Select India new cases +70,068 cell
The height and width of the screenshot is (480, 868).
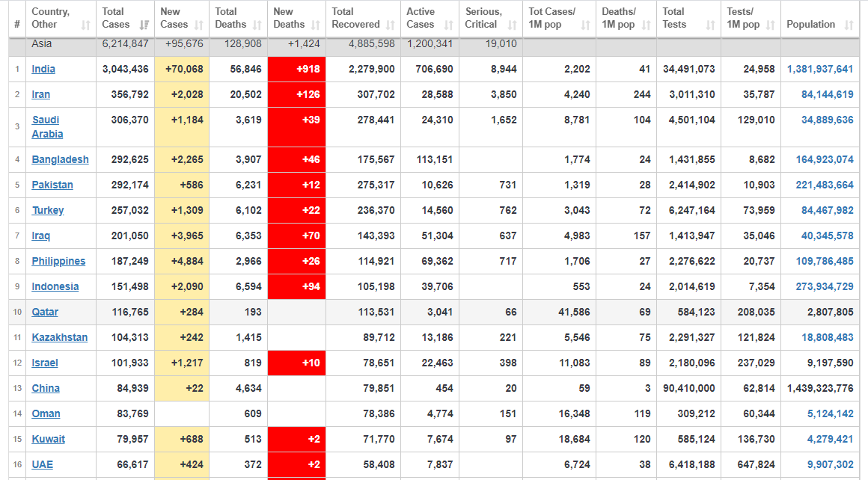(182, 70)
